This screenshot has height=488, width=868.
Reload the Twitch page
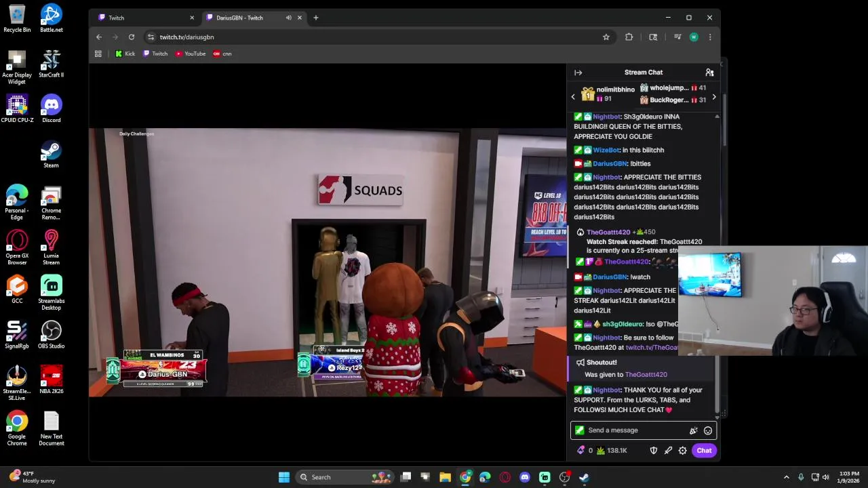(132, 37)
